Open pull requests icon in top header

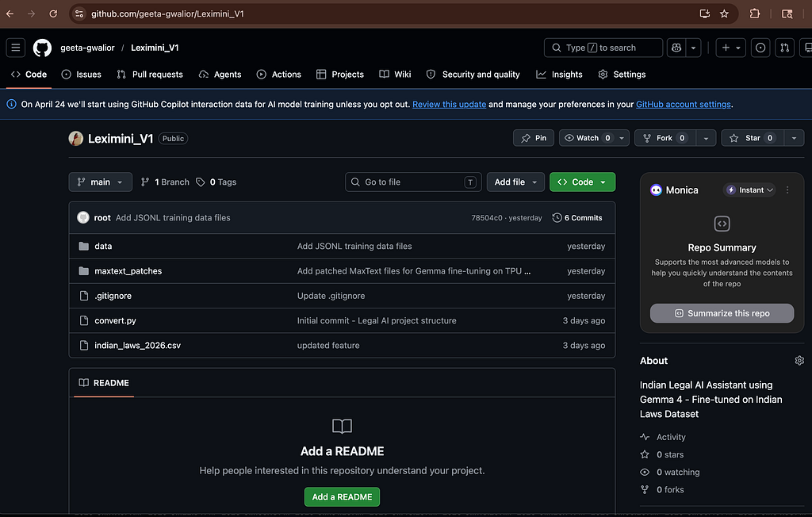(785, 48)
